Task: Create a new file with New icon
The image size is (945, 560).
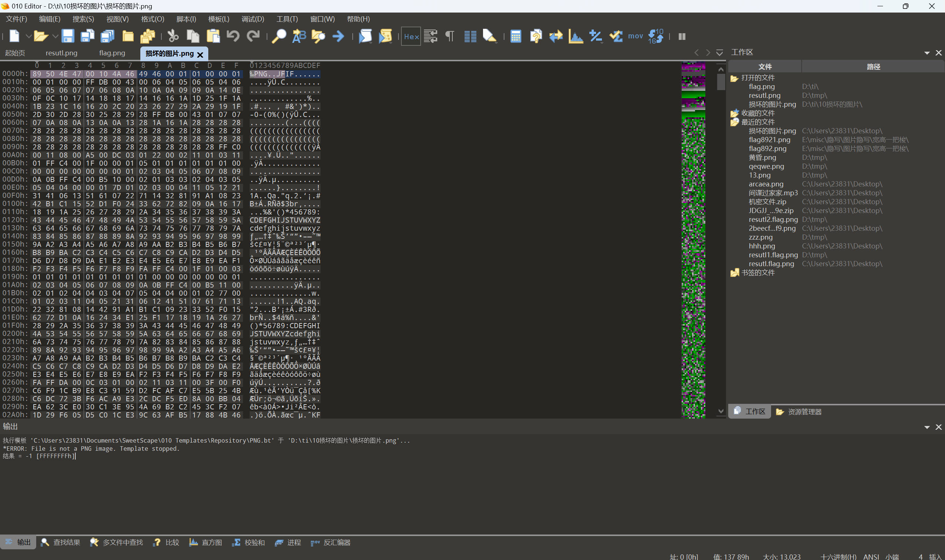Action: [14, 36]
